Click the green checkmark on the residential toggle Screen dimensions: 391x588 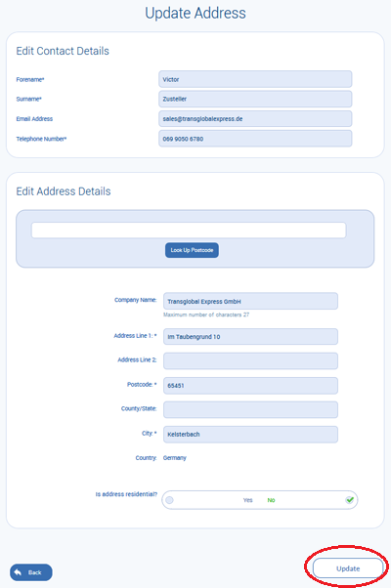(x=350, y=499)
